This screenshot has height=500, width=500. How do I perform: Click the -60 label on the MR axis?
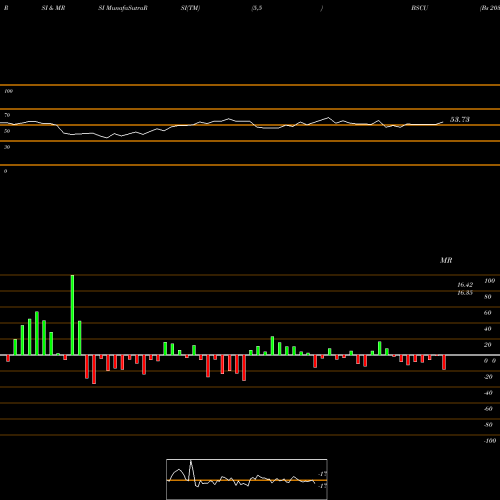click(488, 409)
